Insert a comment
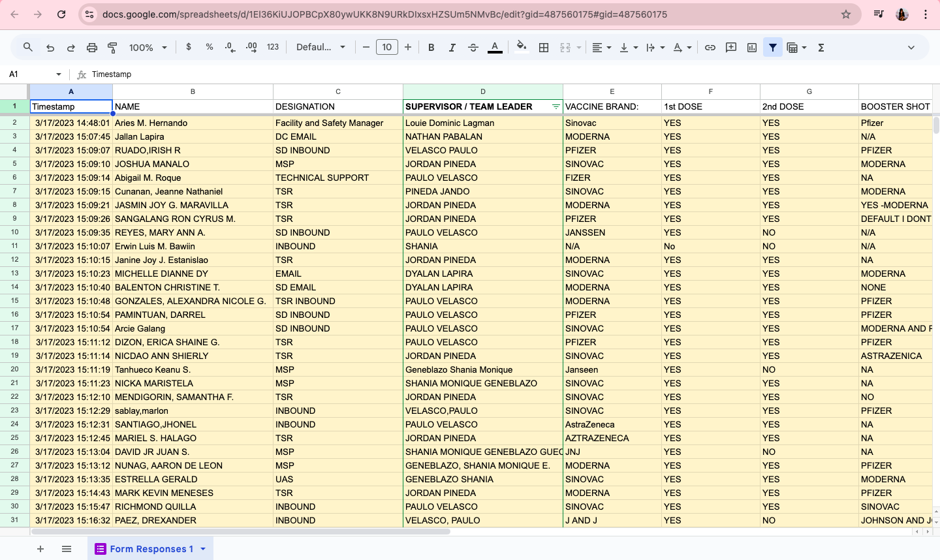Viewport: 940px width, 560px height. point(731,47)
